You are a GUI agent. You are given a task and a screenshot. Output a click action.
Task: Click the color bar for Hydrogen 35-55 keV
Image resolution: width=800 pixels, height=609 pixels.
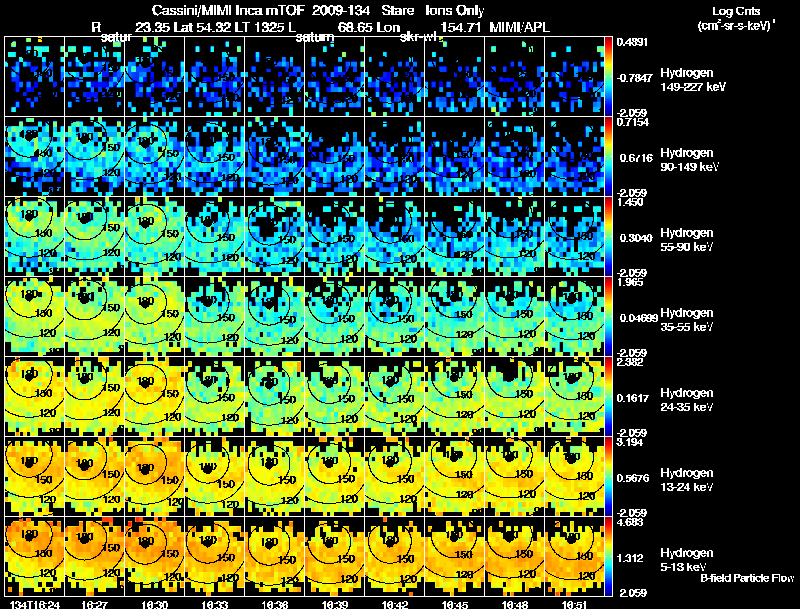(608, 316)
